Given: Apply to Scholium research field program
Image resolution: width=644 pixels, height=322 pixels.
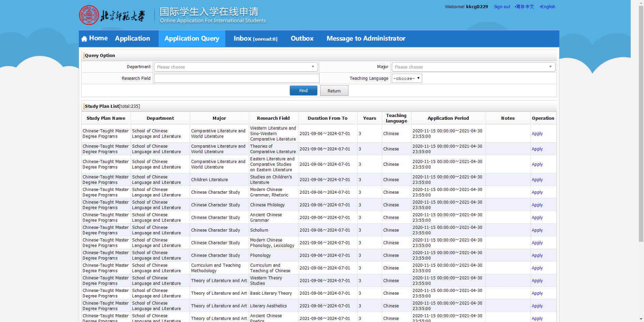Looking at the screenshot, I should point(537,230).
